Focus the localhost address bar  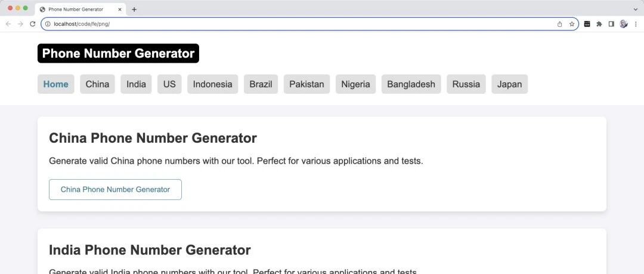pos(298,24)
